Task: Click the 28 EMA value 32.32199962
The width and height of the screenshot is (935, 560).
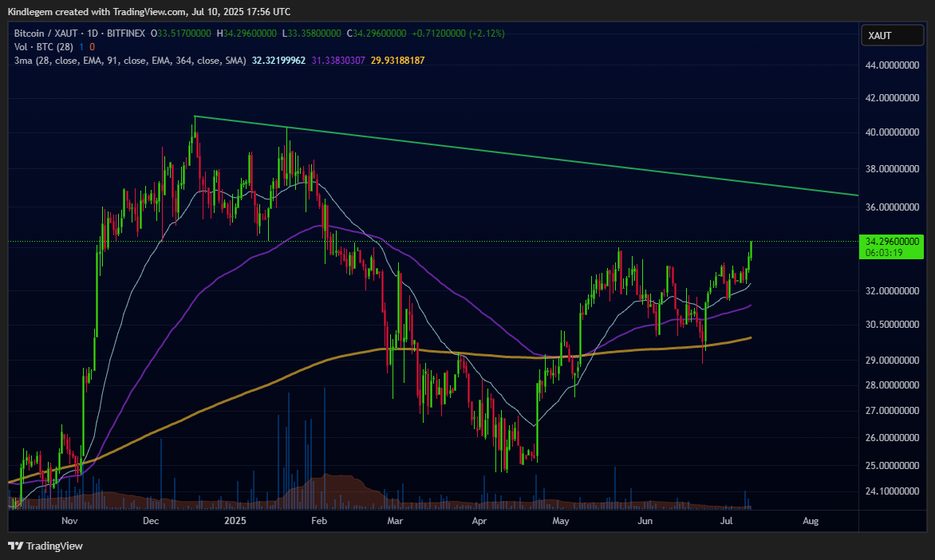Action: [278, 61]
